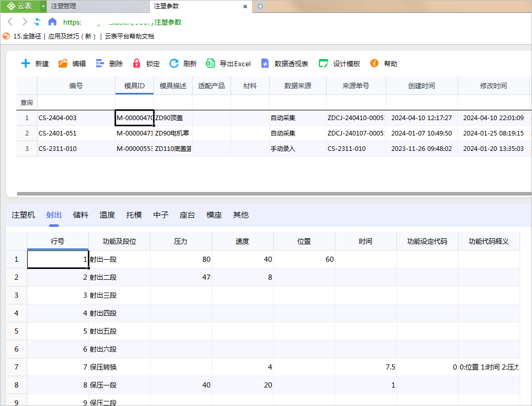
Task: Select cell ZDCJ-240107-0005
Action: (x=356, y=133)
